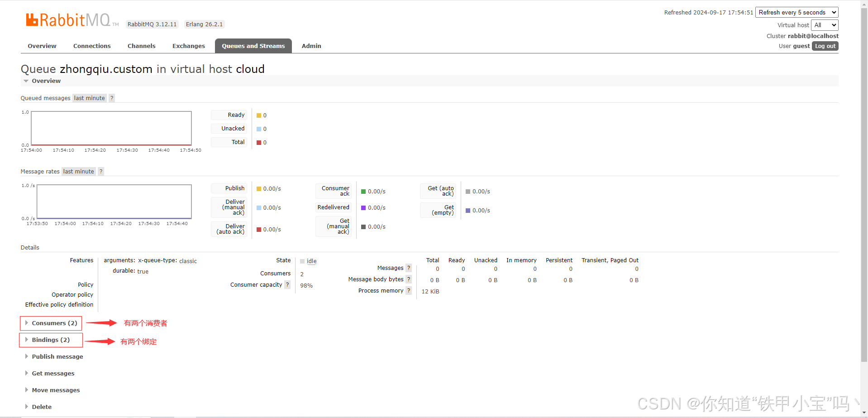This screenshot has width=868, height=418.
Task: Click the grey Get (auto ack) swatch
Action: (x=468, y=192)
